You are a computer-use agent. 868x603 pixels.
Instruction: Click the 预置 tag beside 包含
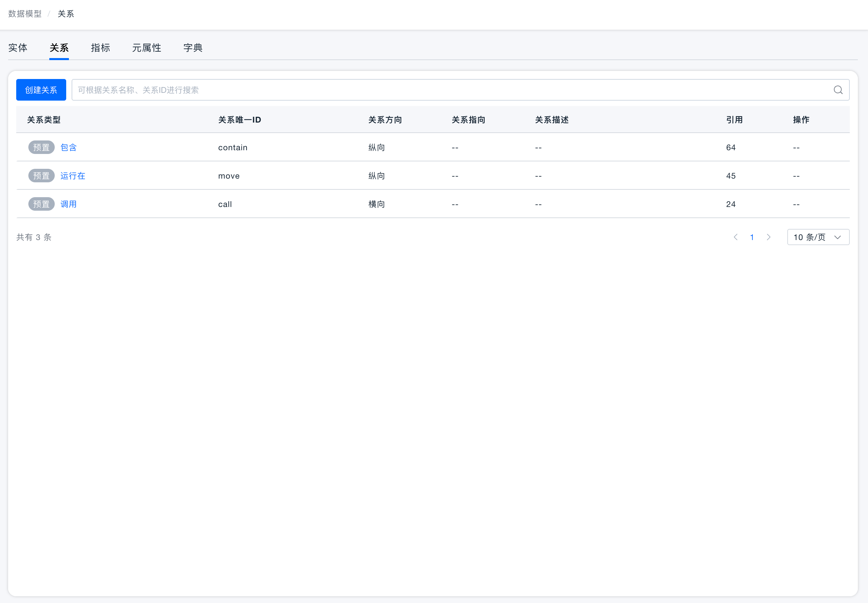coord(42,147)
